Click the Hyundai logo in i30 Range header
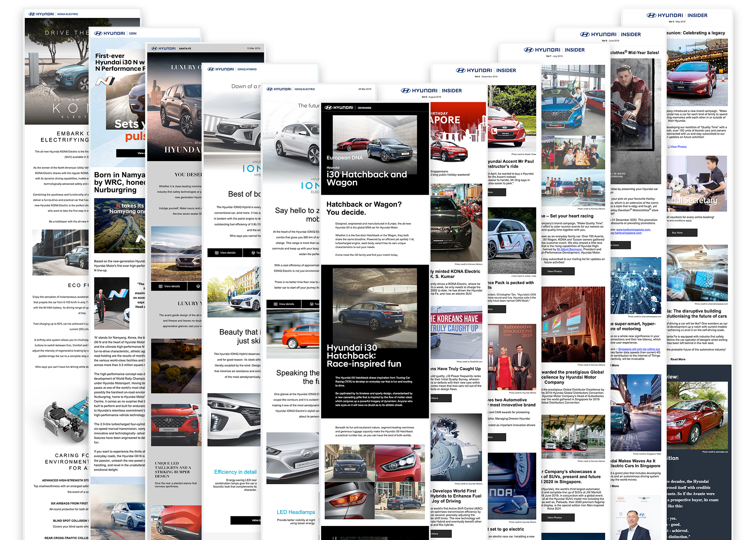The height and width of the screenshot is (540, 756). [339, 107]
